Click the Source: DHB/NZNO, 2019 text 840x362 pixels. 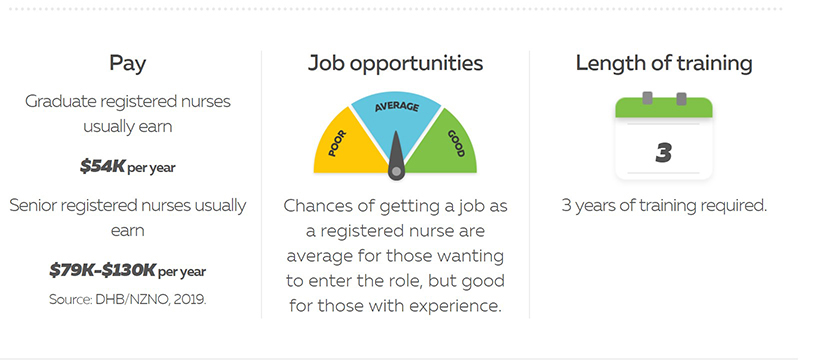coord(128,299)
